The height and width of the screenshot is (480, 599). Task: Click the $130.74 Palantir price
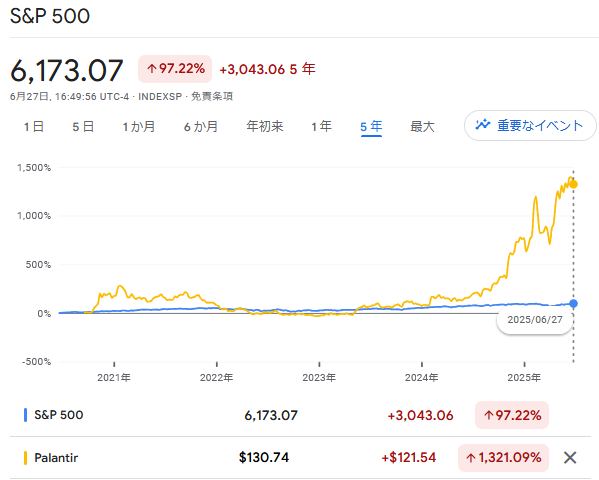click(x=264, y=457)
